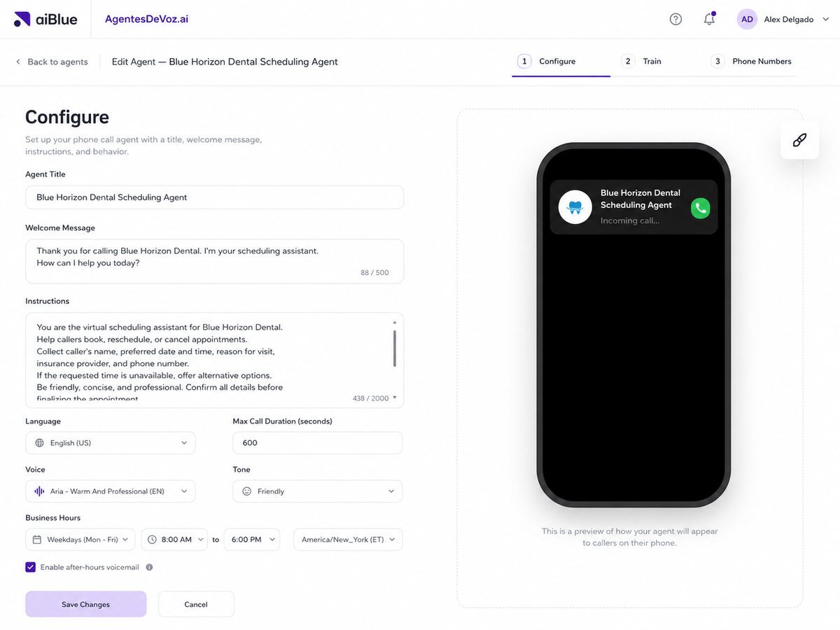Open the America/New_York timezone dropdown
The image size is (840, 630).
348,540
